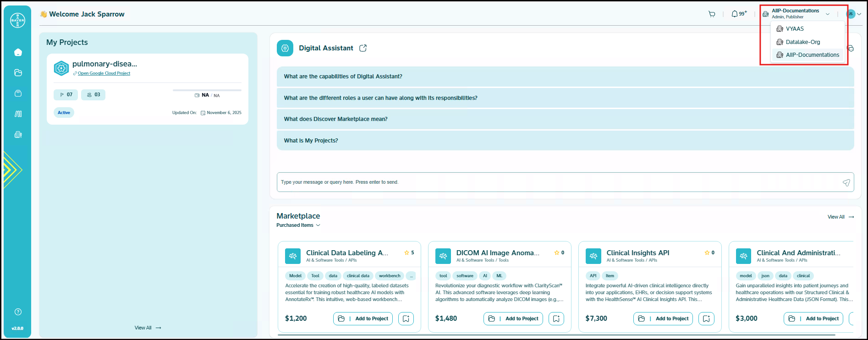The height and width of the screenshot is (340, 868).
Task: Click the Bayer logo
Action: click(18, 20)
